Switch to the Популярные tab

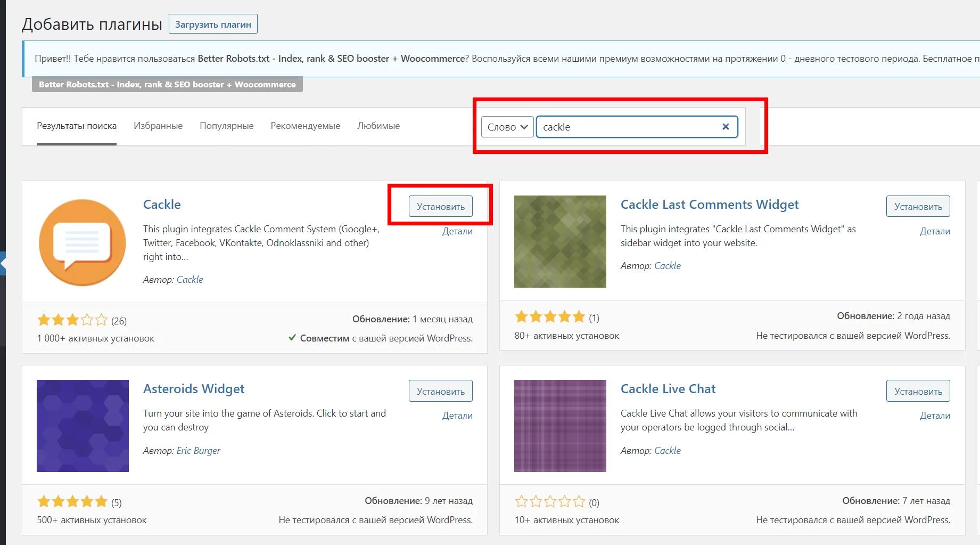click(x=226, y=126)
